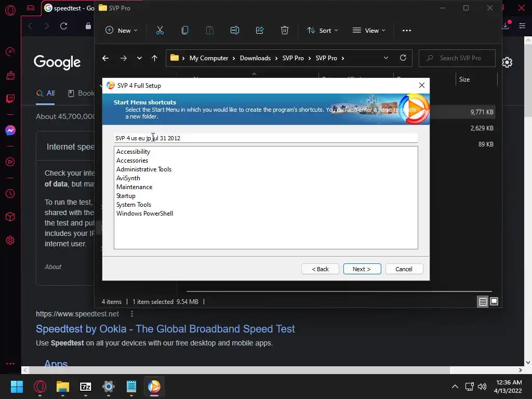Click the Downloads breadcrumb in address bar

[x=255, y=58]
